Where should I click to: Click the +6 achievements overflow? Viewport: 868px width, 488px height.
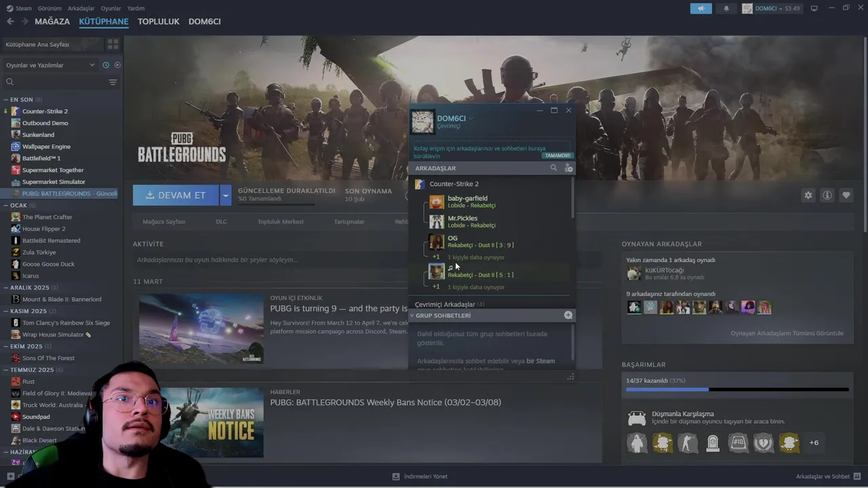814,443
